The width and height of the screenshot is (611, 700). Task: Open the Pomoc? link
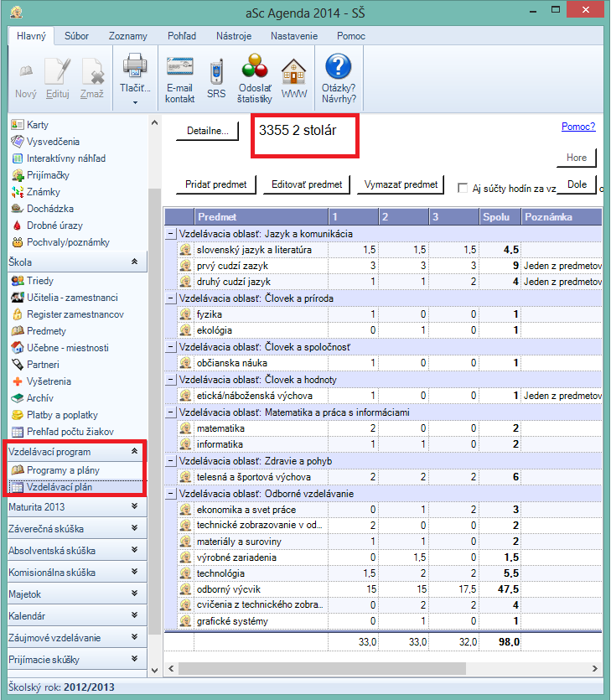coord(578,127)
